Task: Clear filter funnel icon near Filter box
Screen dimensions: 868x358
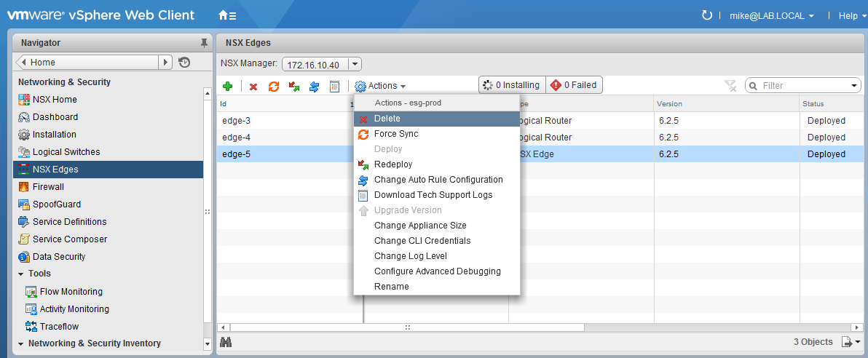Action: click(x=730, y=86)
